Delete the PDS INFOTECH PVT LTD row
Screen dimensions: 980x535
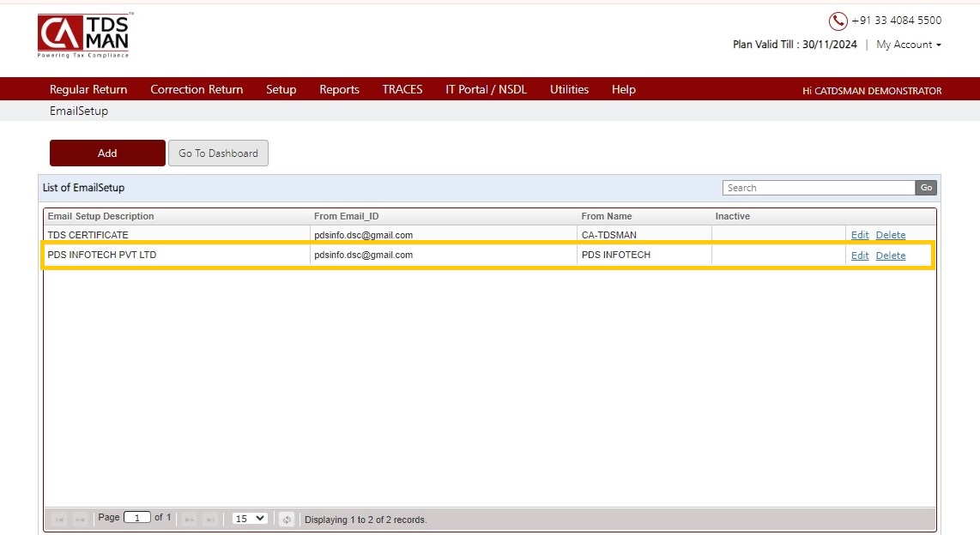point(891,255)
